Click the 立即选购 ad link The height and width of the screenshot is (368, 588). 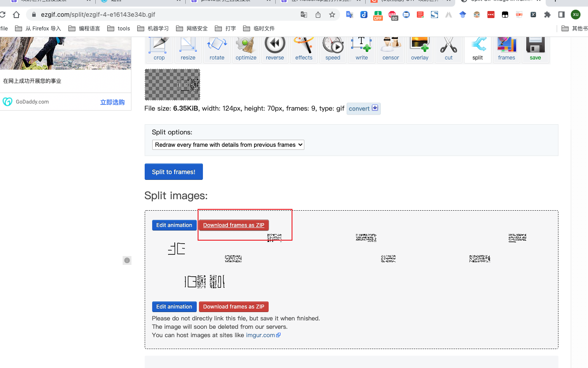pos(112,102)
